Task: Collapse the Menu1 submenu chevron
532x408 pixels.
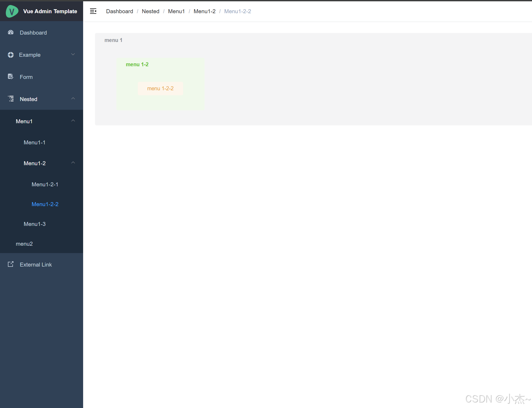Action: point(73,121)
